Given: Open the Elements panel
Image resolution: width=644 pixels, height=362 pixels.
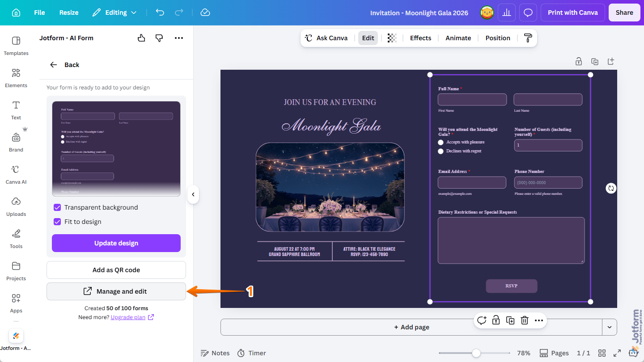Looking at the screenshot, I should pyautogui.click(x=16, y=78).
